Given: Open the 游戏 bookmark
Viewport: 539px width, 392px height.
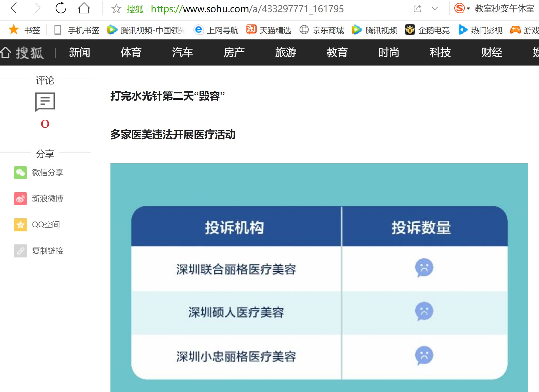Looking at the screenshot, I should [x=525, y=30].
